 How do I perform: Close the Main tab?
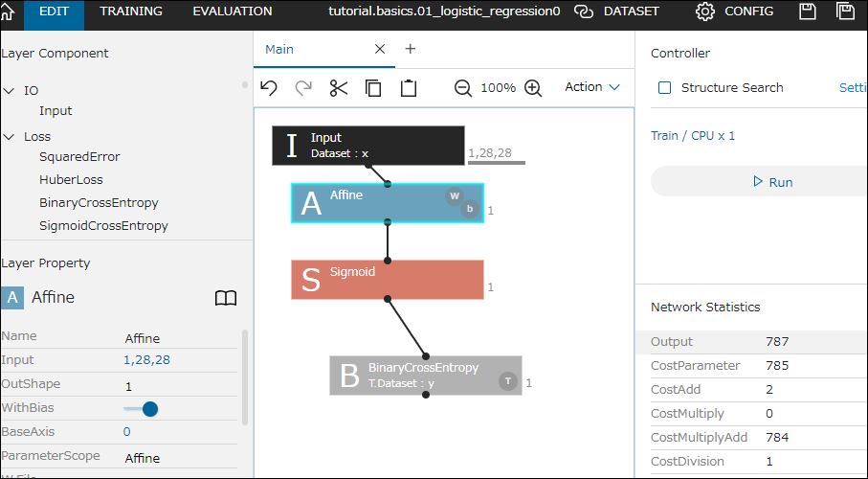[380, 50]
